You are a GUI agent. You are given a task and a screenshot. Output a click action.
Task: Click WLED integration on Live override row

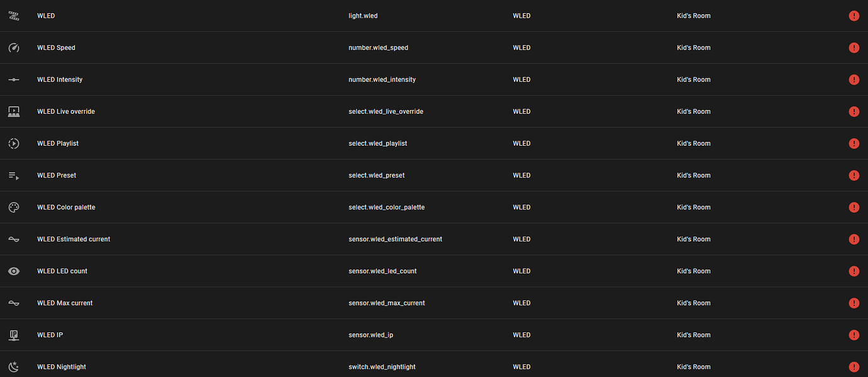pyautogui.click(x=521, y=112)
